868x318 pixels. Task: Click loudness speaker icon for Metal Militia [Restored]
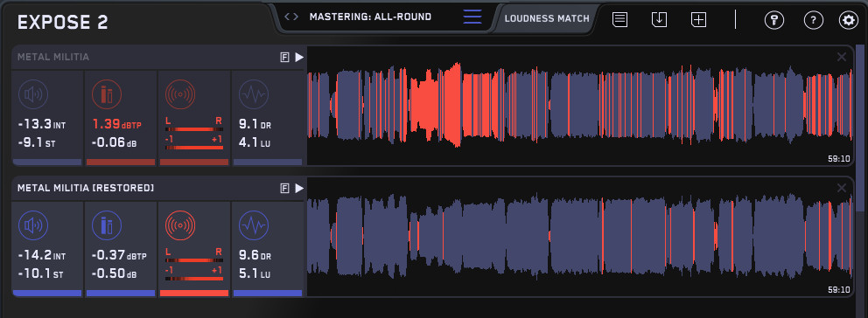[32, 225]
